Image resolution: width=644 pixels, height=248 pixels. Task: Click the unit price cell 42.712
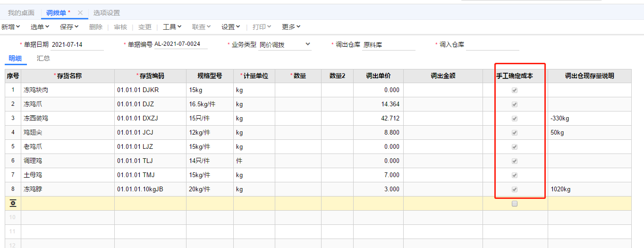[x=379, y=119]
